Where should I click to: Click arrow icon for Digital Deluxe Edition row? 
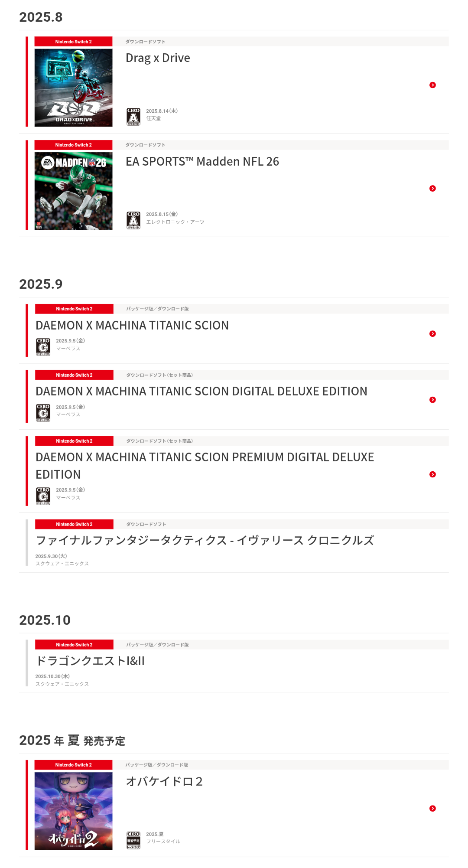point(432,400)
